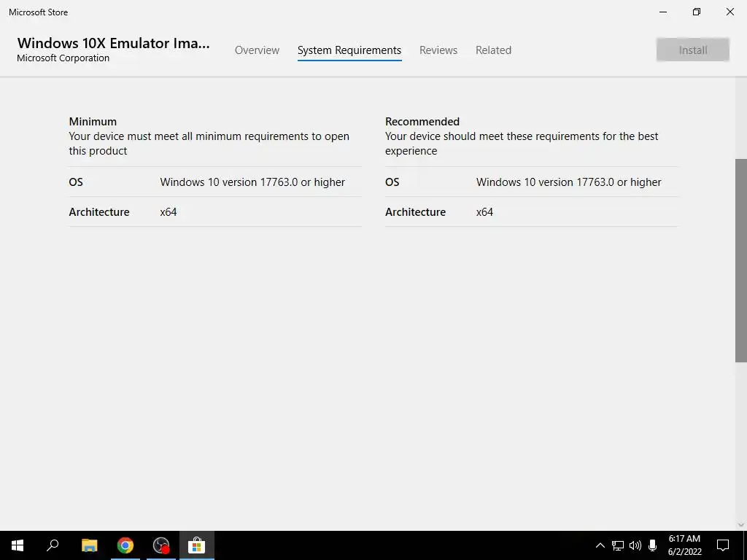
Task: Click the Architecture label under Minimum
Action: click(99, 212)
